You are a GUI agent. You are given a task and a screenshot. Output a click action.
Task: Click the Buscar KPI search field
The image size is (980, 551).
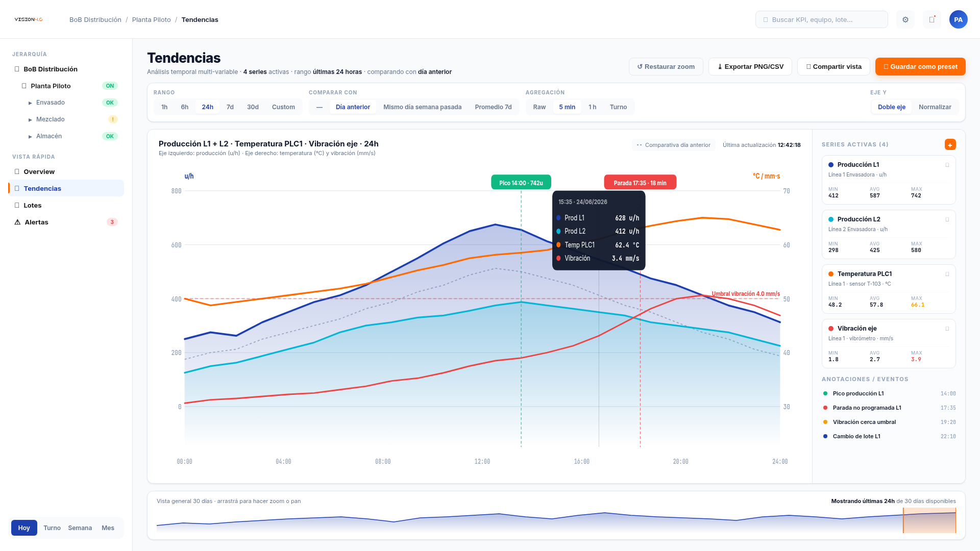pyautogui.click(x=821, y=19)
